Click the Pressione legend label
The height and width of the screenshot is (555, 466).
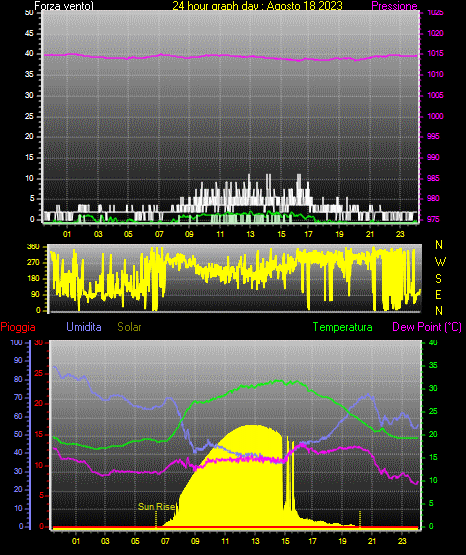(x=394, y=6)
